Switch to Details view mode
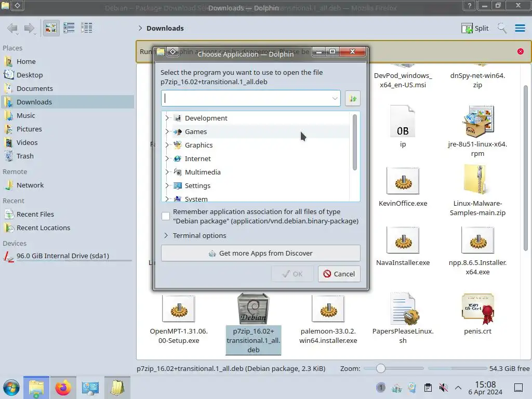The height and width of the screenshot is (399, 532). (87, 28)
